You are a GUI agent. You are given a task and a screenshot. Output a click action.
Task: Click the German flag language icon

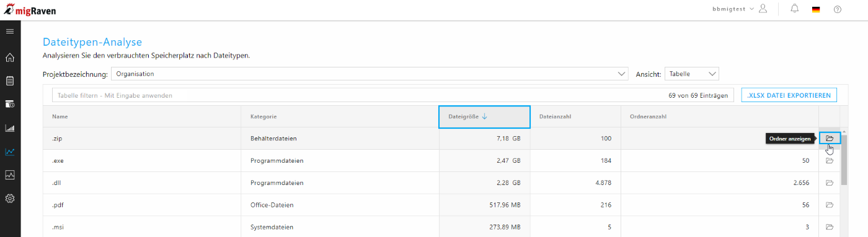(x=816, y=9)
